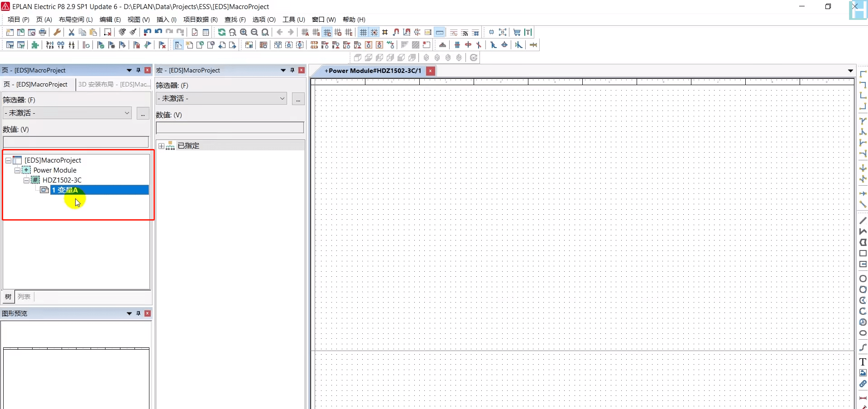Click the Print toolbar icon
This screenshot has width=868, height=409.
pos(43,32)
